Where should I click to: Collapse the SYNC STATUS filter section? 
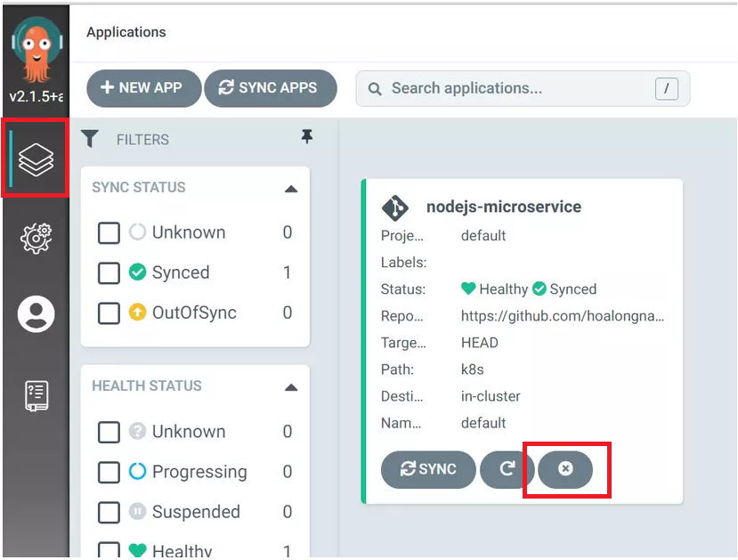click(x=291, y=189)
